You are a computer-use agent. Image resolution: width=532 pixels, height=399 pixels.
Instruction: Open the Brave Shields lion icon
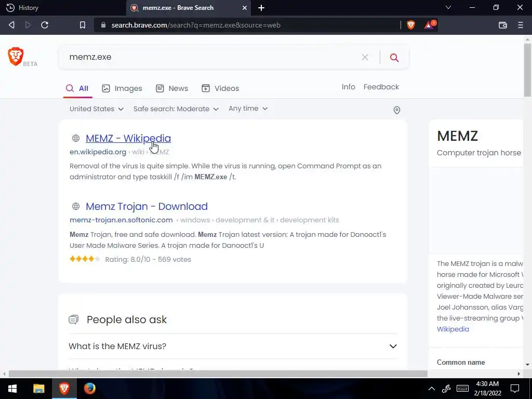[x=411, y=25]
